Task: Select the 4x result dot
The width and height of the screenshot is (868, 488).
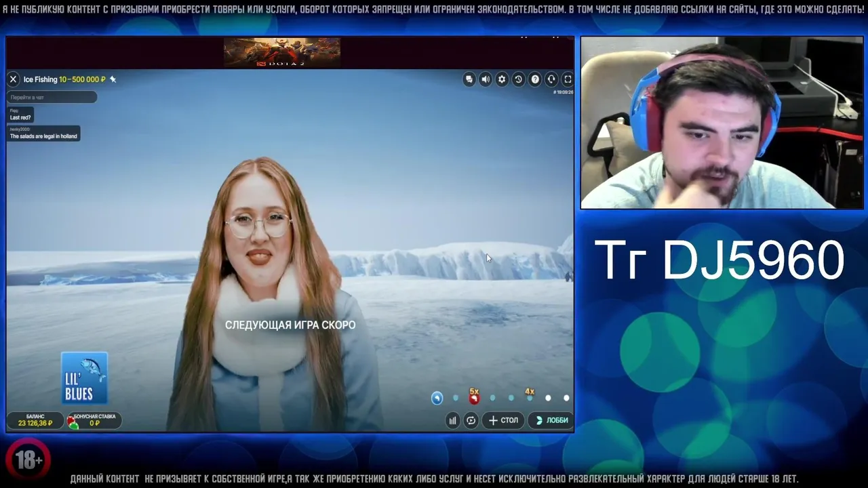Action: 530,395
